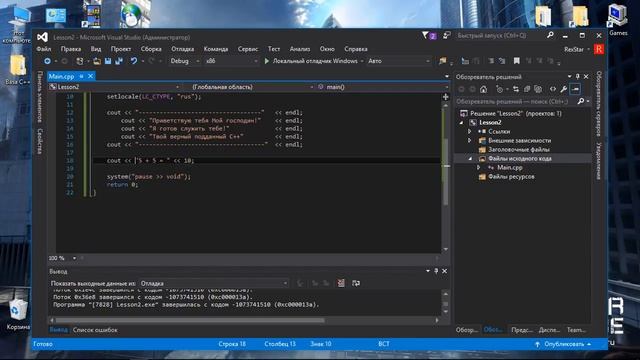Select the resource files folder in Solution Explorer
The image size is (640, 360).
pos(511,177)
